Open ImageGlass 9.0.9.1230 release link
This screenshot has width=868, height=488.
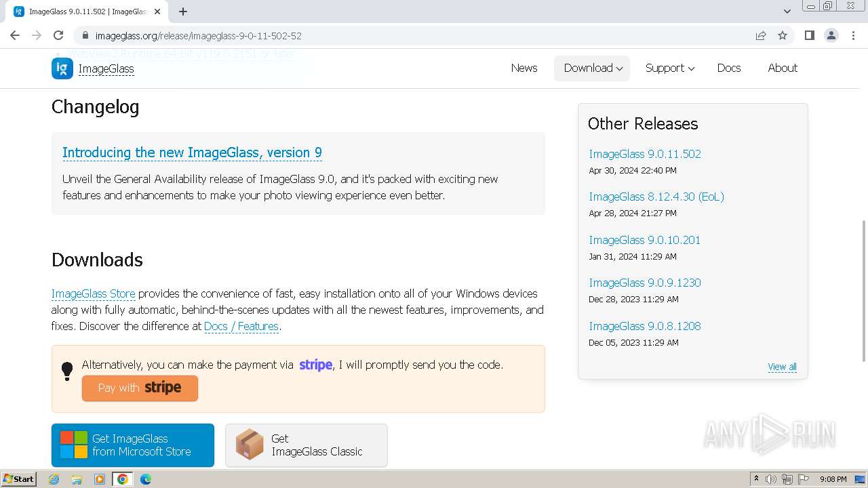coord(645,283)
